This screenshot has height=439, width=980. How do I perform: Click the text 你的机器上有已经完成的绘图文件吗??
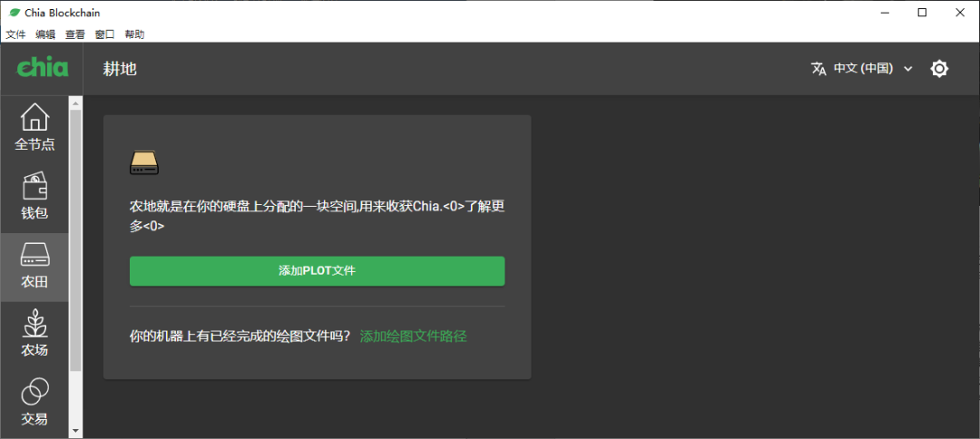[240, 337]
